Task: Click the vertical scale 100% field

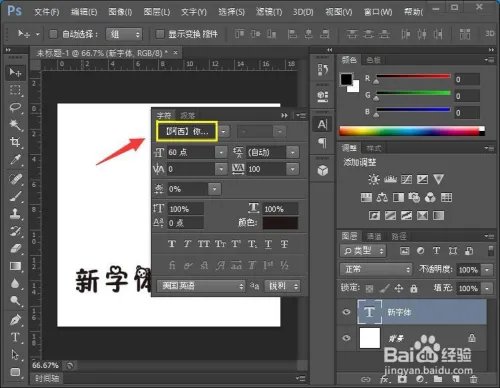Action: point(185,209)
